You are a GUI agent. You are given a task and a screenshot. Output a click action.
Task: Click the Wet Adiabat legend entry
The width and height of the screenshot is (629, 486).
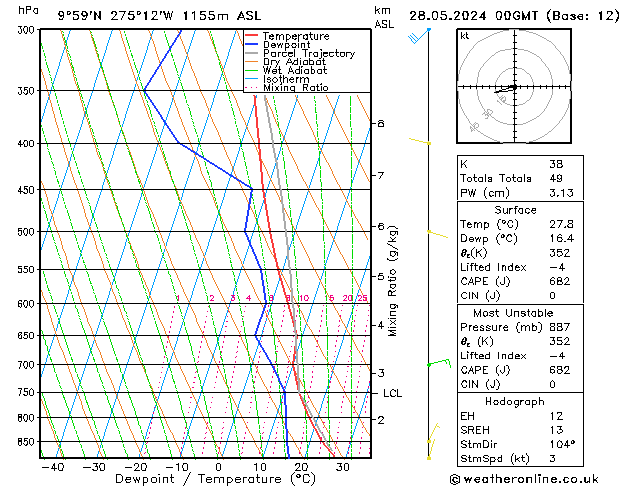292,71
